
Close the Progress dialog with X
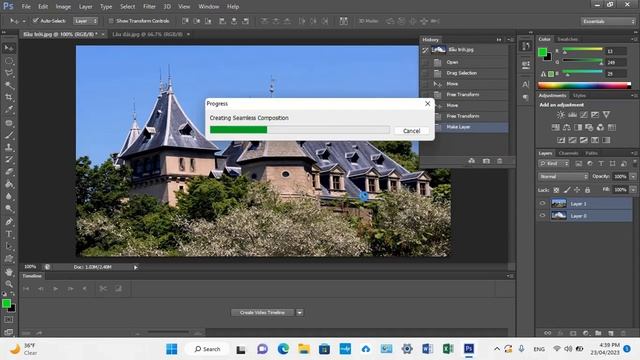[427, 104]
